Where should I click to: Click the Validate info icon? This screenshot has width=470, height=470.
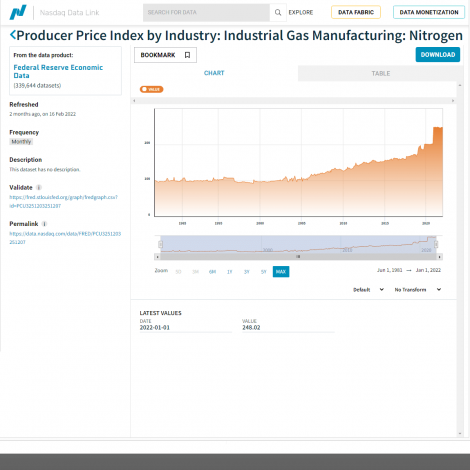39,187
